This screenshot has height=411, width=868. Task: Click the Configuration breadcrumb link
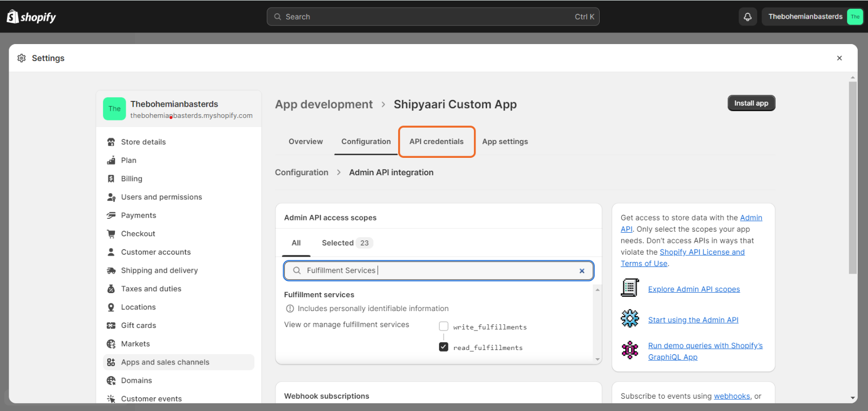pyautogui.click(x=302, y=173)
